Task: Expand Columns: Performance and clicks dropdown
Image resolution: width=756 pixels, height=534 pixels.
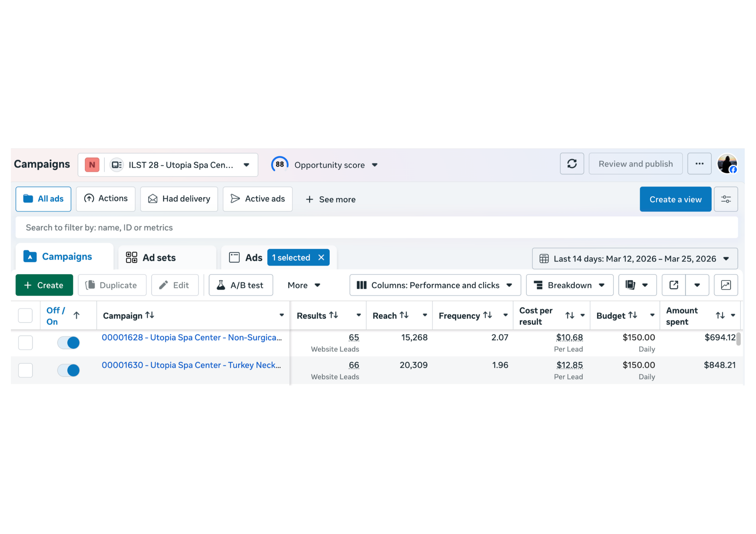Action: (435, 285)
